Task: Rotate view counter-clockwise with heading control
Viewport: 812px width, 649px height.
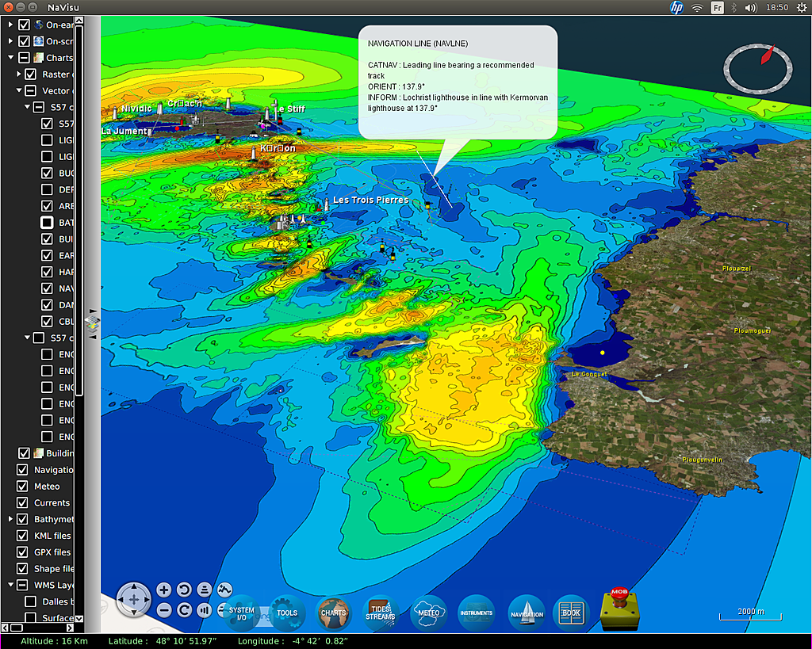Action: (184, 590)
